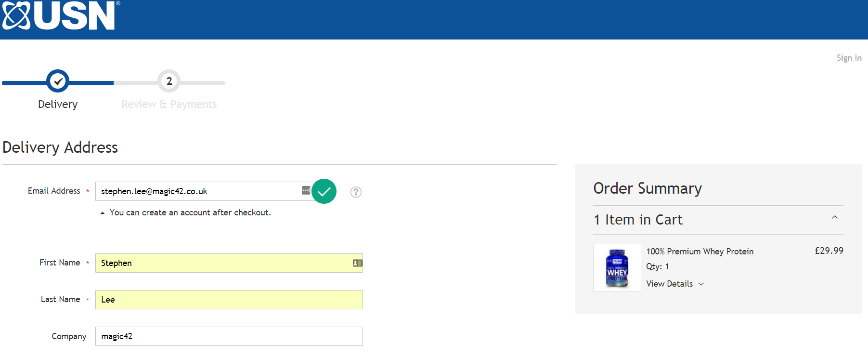Click into the Email Address field
Viewport: 868px width, 357px height.
(x=197, y=191)
